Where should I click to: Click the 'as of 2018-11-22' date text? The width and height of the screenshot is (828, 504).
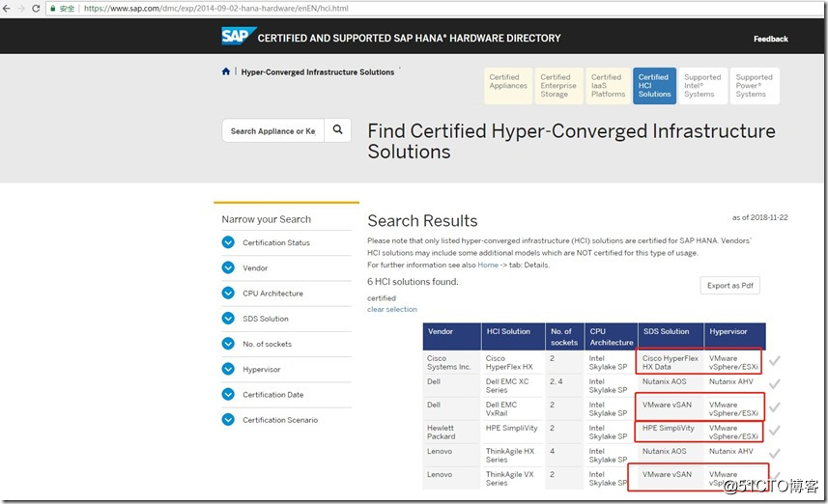coord(759,217)
